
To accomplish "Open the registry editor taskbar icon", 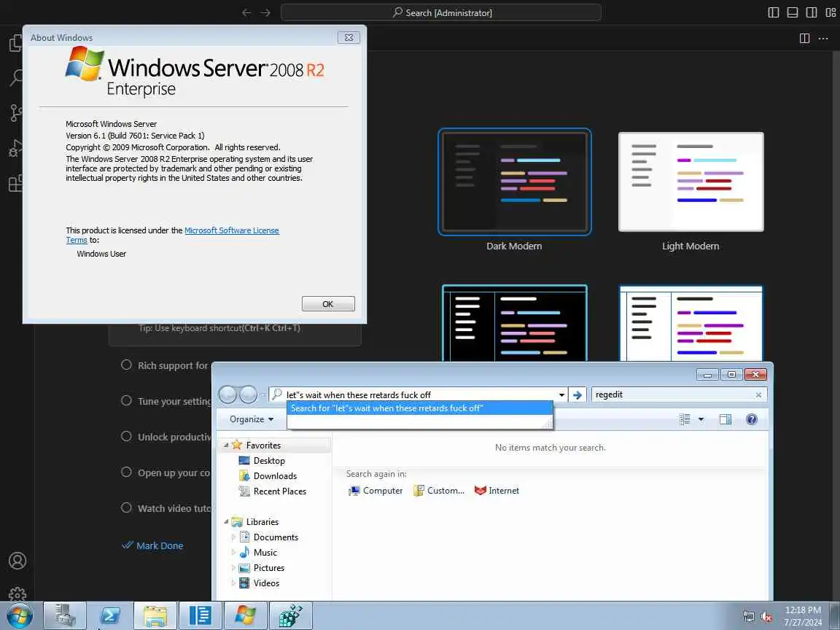I will pyautogui.click(x=290, y=615).
